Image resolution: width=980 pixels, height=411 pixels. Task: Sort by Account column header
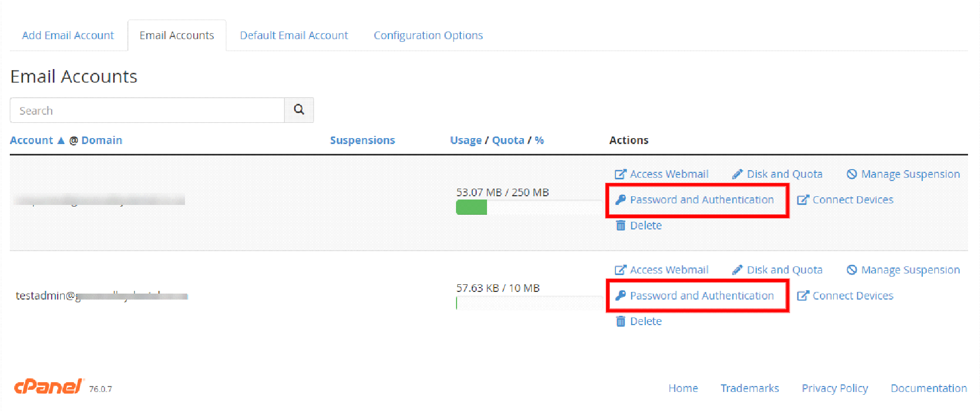click(x=32, y=140)
